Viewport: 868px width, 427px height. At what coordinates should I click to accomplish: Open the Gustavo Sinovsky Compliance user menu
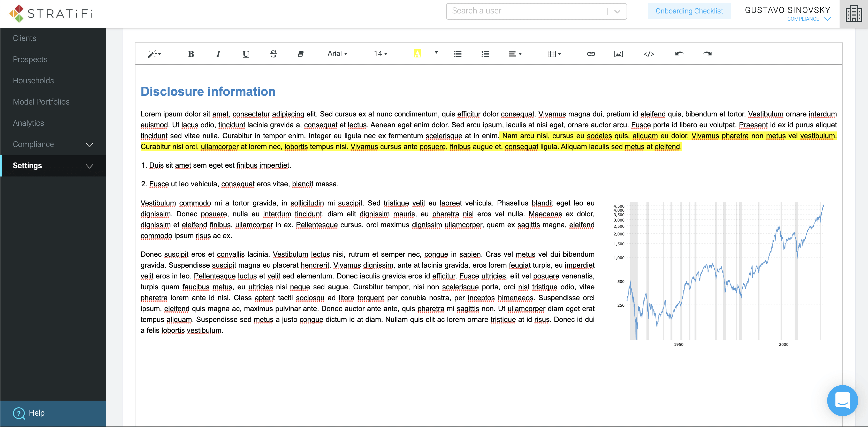coord(787,14)
